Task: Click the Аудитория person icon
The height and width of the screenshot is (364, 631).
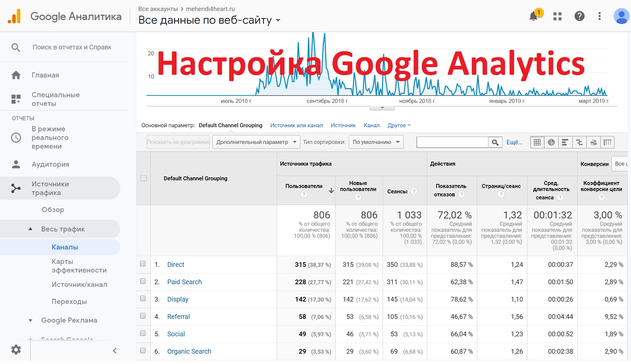Action: [16, 164]
